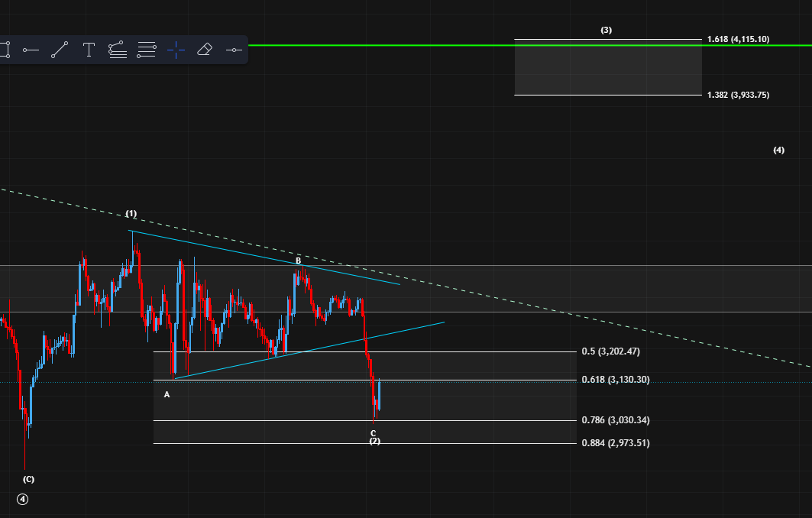Select the Eraser tool
The image size is (812, 518).
click(205, 50)
